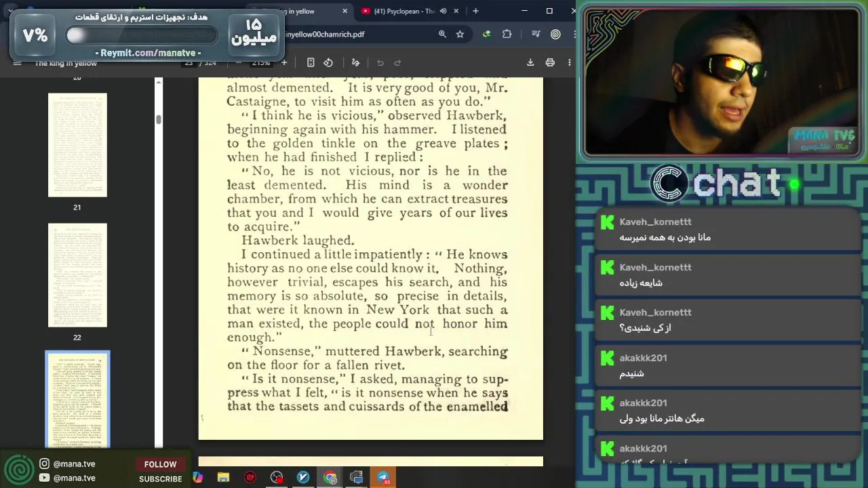Open the monitor-pair app icon in the taskbar
Screen dimensions: 868x488
coord(357,478)
